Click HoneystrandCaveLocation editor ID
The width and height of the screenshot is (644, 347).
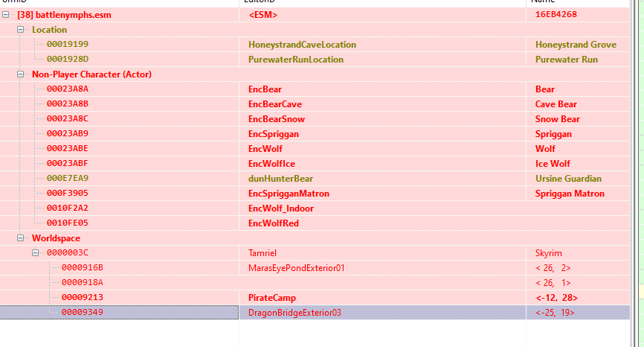[302, 45]
